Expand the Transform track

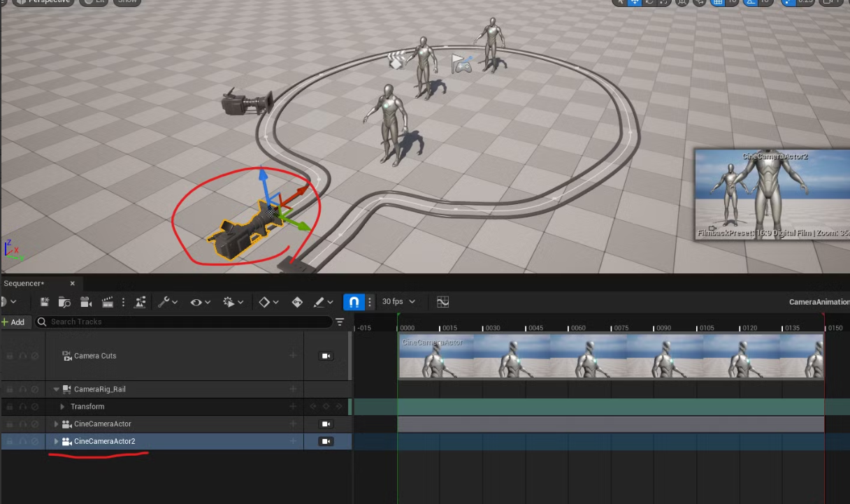62,407
